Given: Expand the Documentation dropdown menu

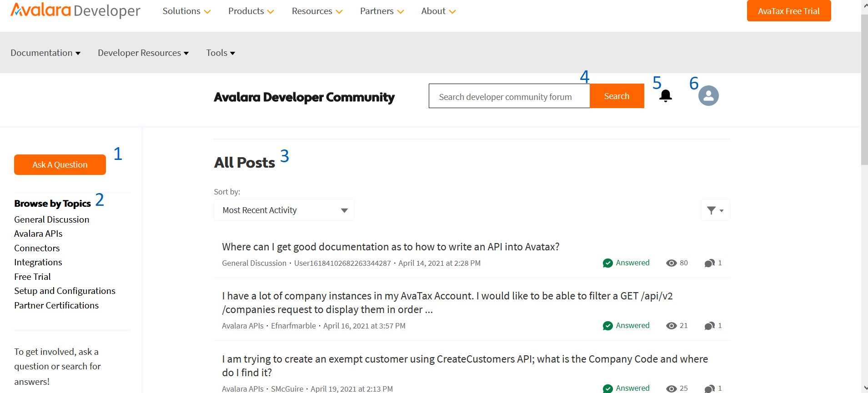Looking at the screenshot, I should click(45, 53).
